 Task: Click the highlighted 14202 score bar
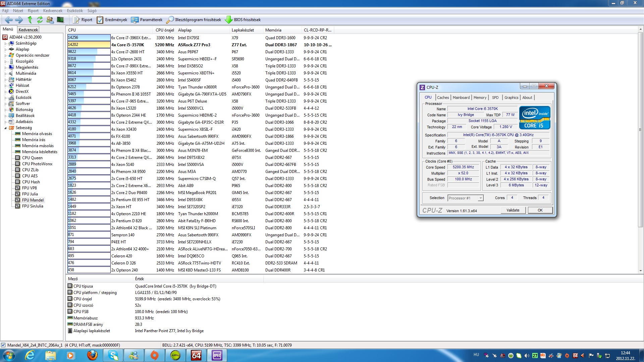89,45
